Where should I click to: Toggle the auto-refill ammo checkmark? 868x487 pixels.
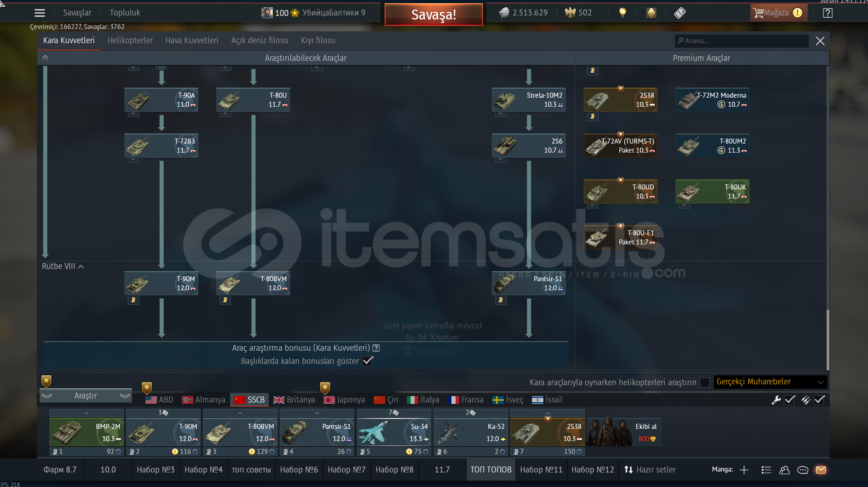819,400
